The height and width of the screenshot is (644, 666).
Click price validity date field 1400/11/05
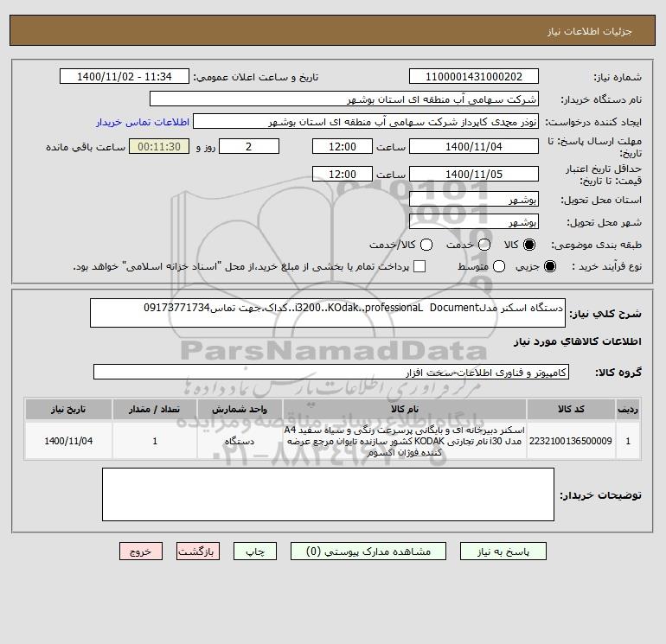click(x=474, y=174)
